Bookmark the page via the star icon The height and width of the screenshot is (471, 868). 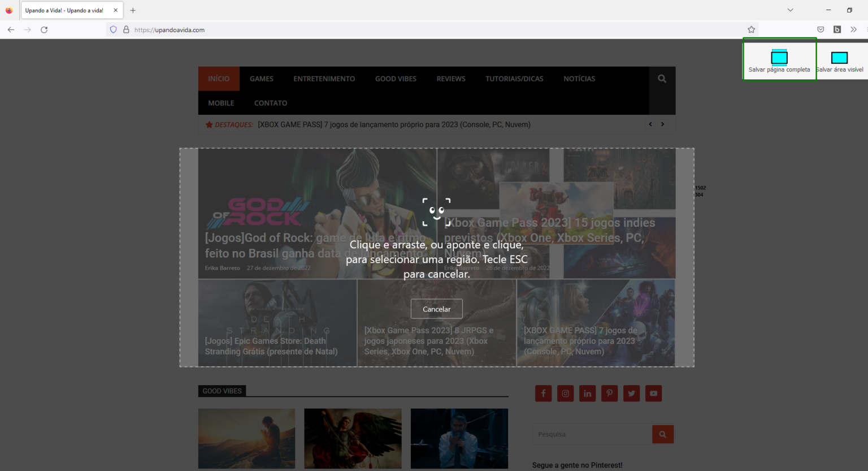point(751,29)
